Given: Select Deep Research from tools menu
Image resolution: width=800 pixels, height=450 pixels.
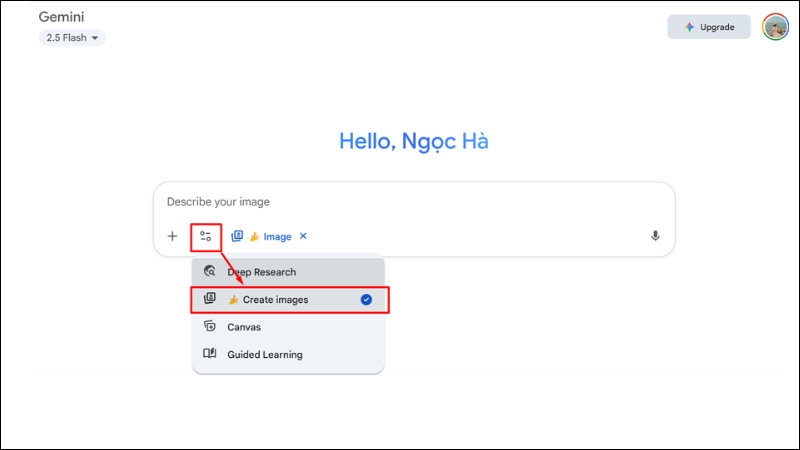Looking at the screenshot, I should pyautogui.click(x=261, y=271).
